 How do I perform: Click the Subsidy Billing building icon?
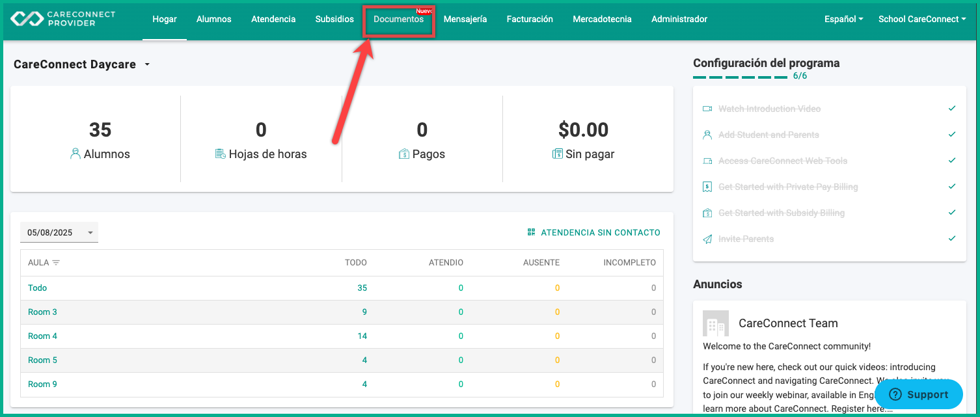pos(707,213)
